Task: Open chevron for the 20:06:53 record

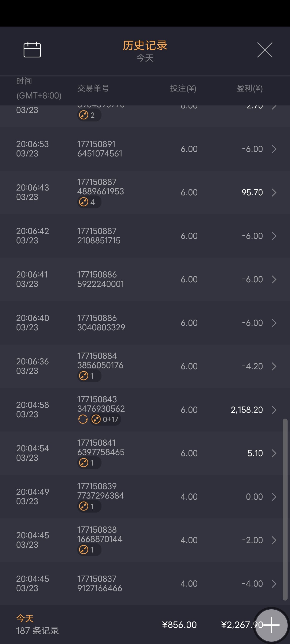Action: [x=274, y=149]
